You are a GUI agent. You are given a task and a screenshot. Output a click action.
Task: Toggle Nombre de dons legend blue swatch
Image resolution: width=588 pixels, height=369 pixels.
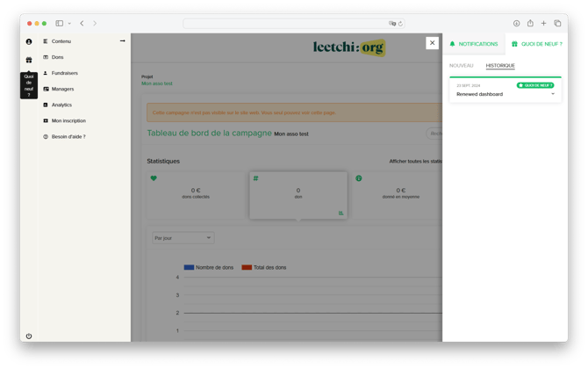click(189, 267)
